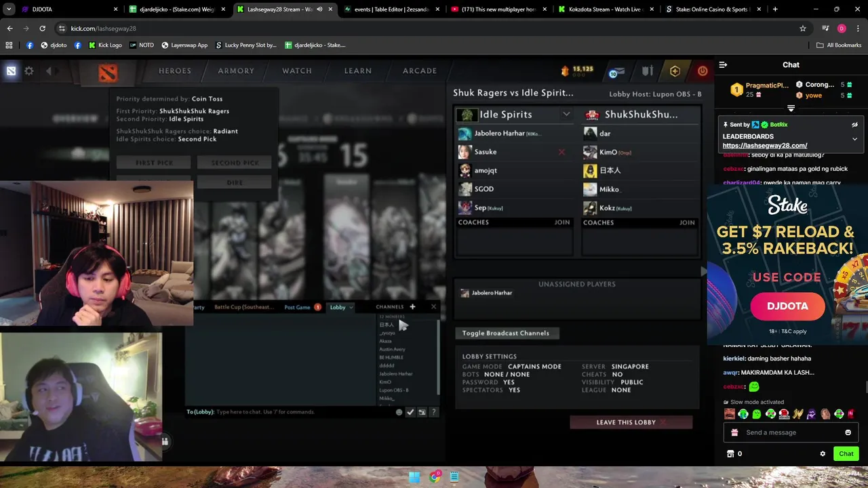Open the shards balance 15,125
This screenshot has width=868, height=488.
click(x=577, y=70)
